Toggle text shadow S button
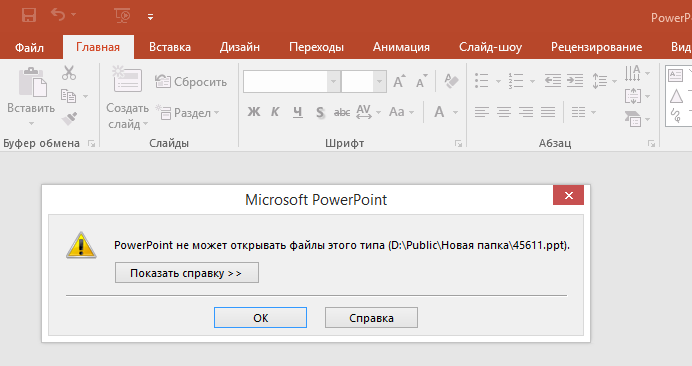This screenshot has width=692, height=366. (320, 113)
